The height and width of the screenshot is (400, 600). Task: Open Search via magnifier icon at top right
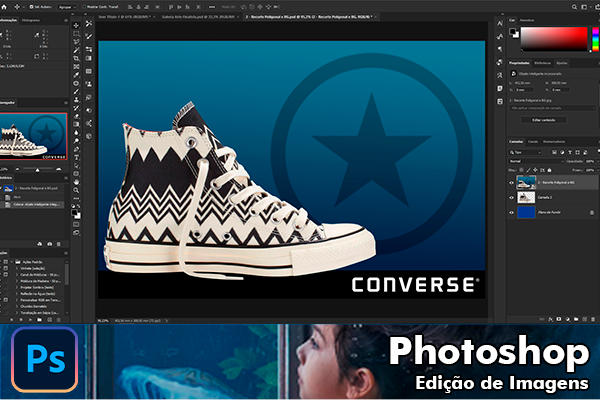574,7
